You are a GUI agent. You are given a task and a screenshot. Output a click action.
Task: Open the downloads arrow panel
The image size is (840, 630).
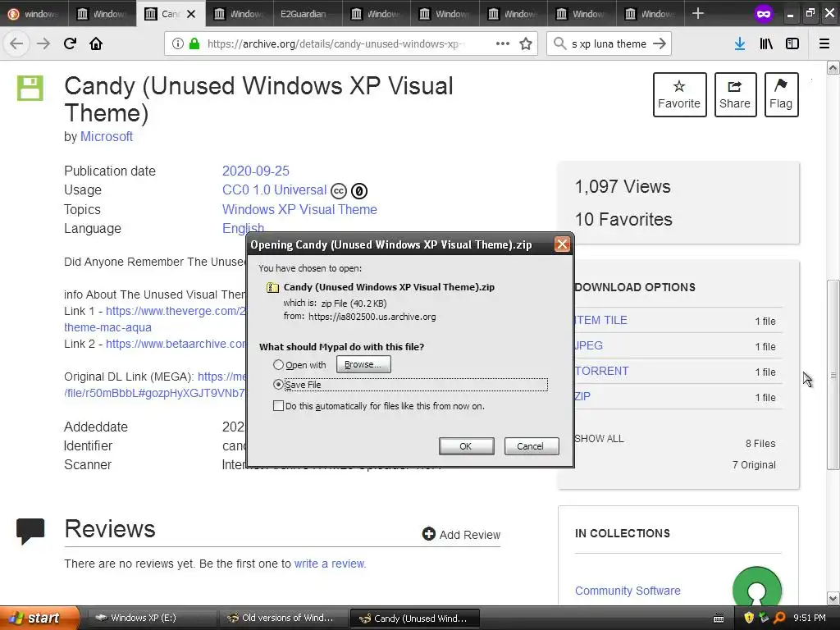point(740,43)
